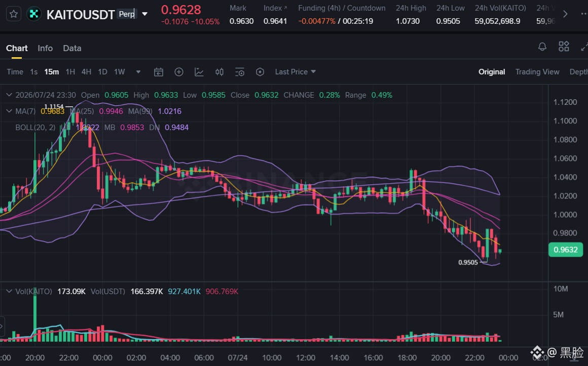588x366 pixels.
Task: Click the 1.1154 high price marker
Action: (54, 107)
